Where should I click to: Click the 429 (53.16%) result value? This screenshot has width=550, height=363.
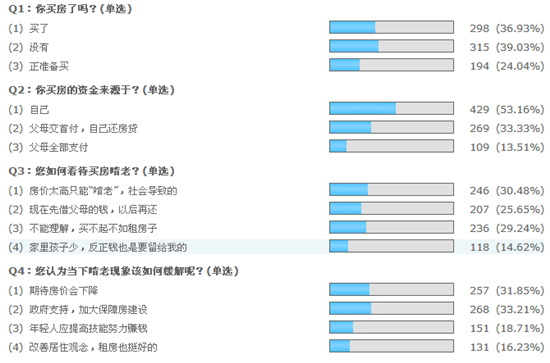point(507,110)
